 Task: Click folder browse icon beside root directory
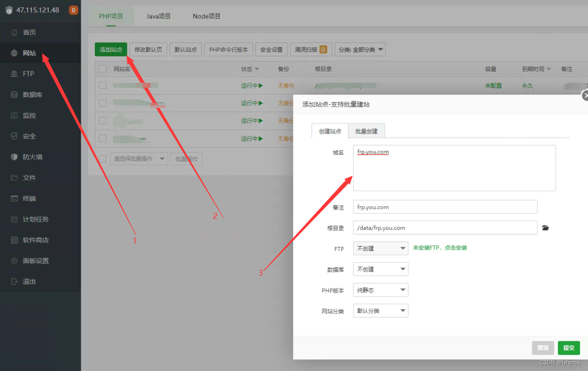(x=546, y=228)
